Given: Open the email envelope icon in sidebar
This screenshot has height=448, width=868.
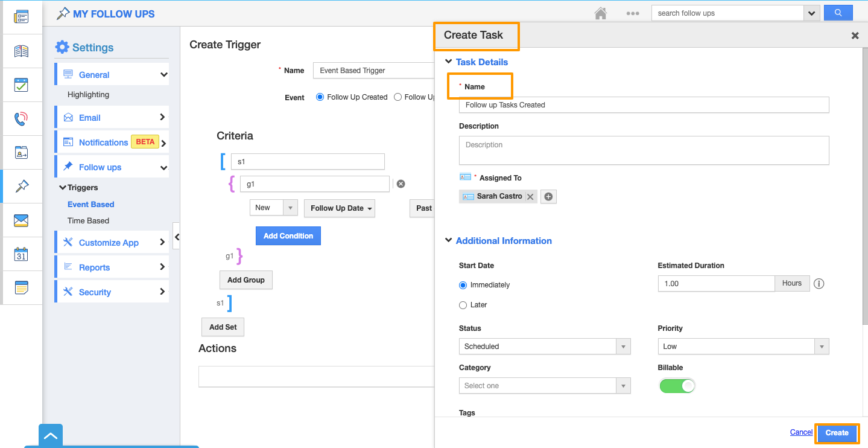Looking at the screenshot, I should point(21,220).
